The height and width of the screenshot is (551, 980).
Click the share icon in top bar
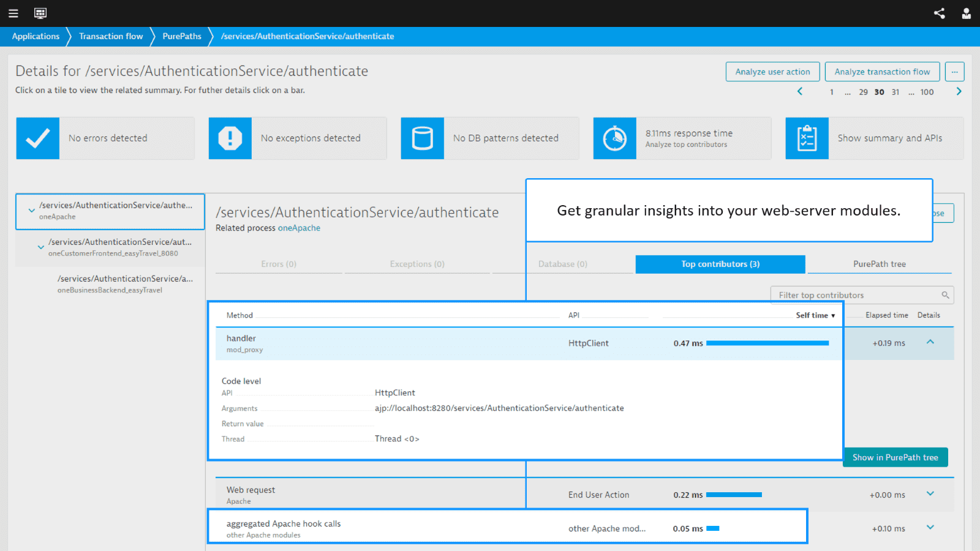939,13
